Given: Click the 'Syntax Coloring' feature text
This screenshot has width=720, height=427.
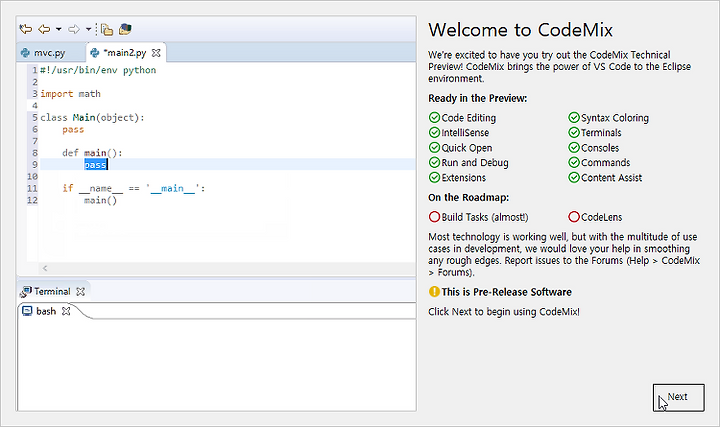Looking at the screenshot, I should (x=615, y=118).
